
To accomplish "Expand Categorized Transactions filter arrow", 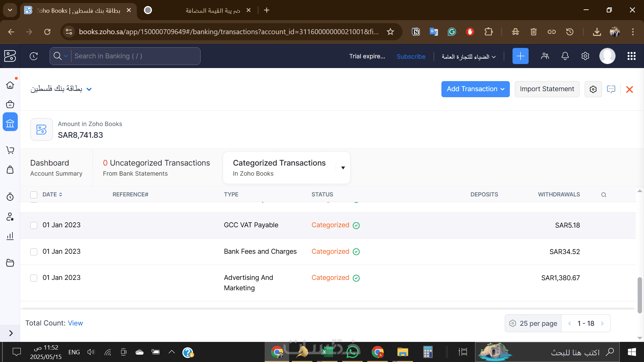I will 343,168.
